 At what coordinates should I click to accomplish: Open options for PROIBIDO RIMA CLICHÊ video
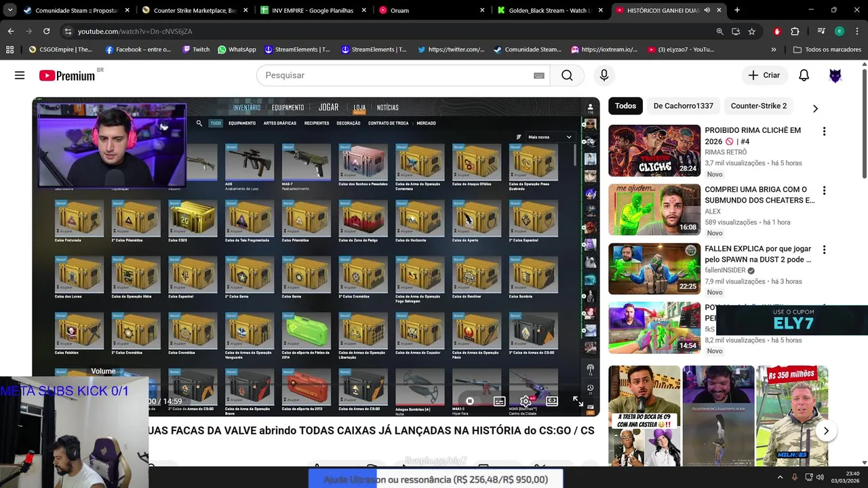[x=824, y=131]
